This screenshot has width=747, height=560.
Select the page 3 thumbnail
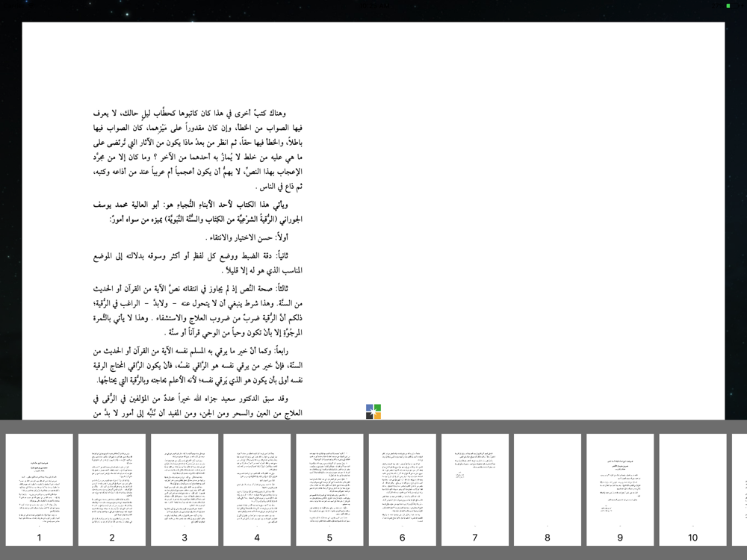point(185,490)
